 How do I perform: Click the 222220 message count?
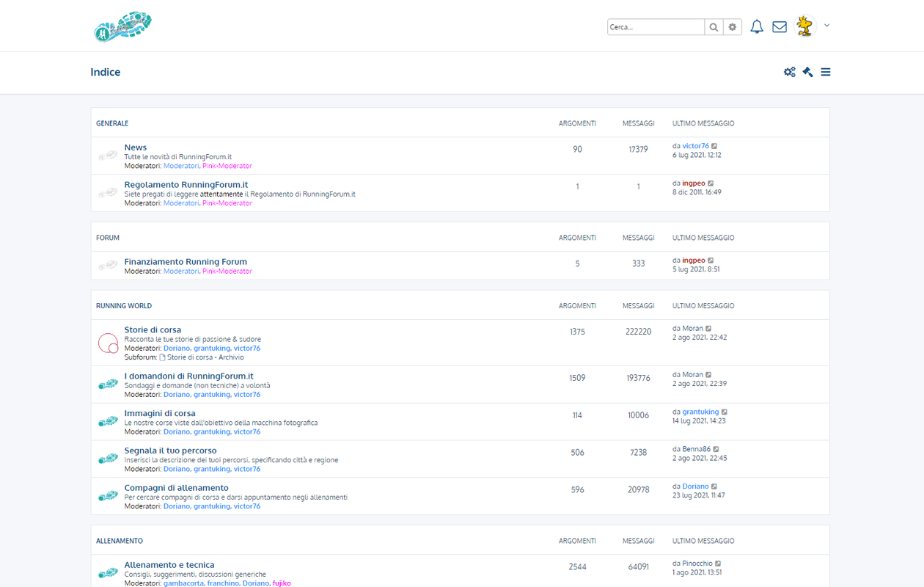(x=639, y=332)
